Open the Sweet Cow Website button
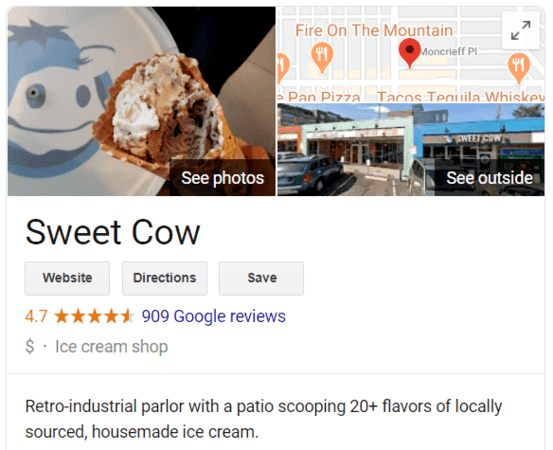The height and width of the screenshot is (450, 553). pyautogui.click(x=67, y=278)
